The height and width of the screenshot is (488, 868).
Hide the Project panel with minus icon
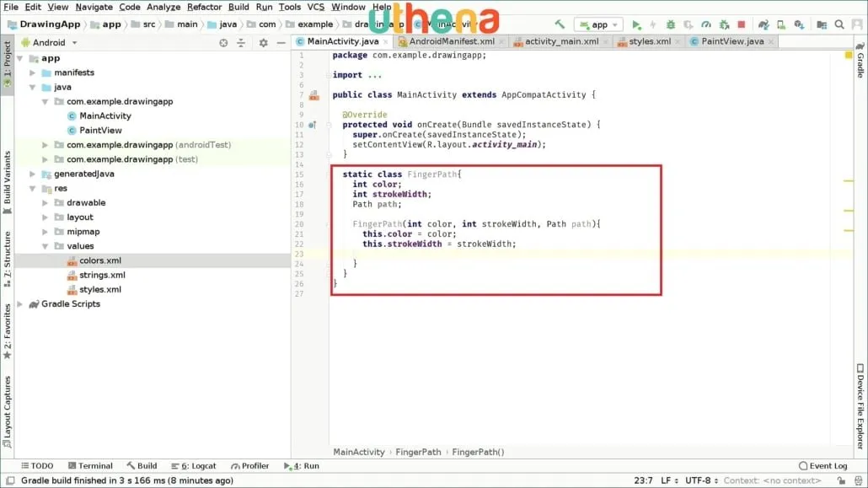281,43
